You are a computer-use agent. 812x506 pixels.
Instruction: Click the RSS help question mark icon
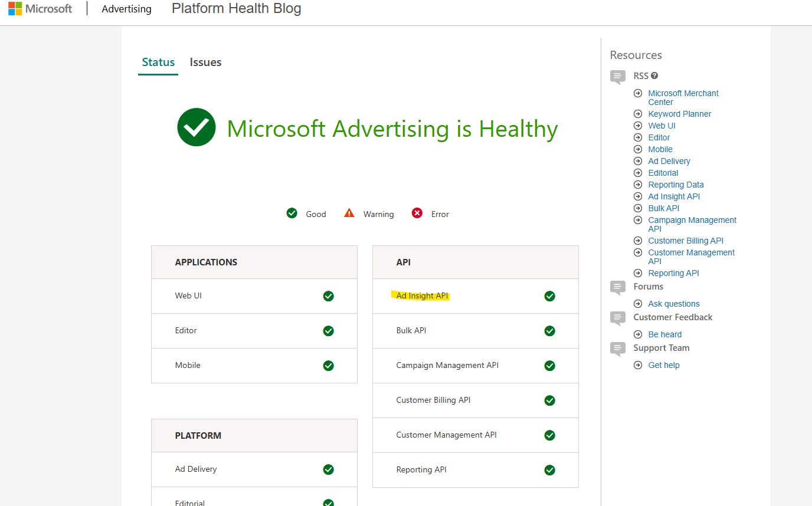[654, 75]
